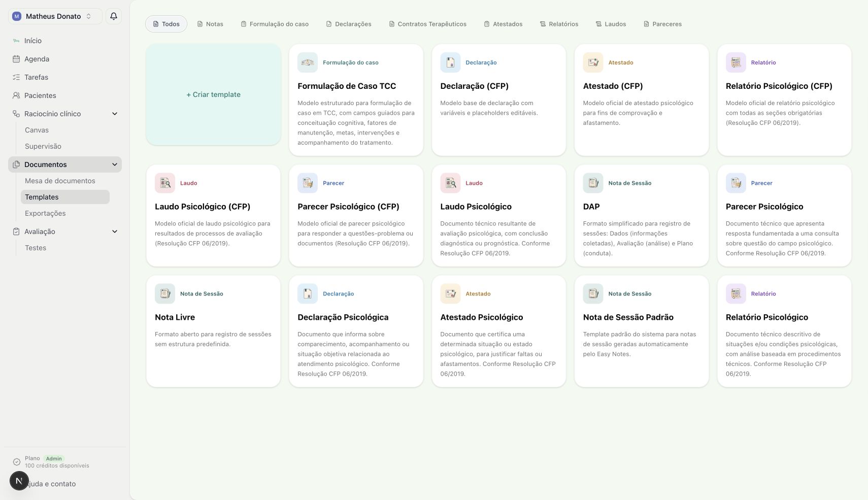Click the round N badge button
Screen dimensions: 868x500
(19, 481)
